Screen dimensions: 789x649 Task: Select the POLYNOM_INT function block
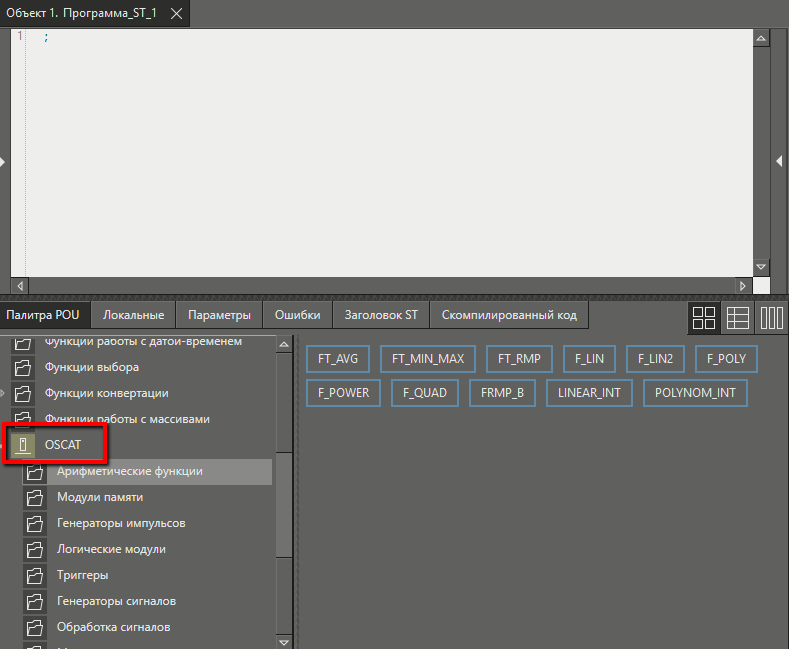click(x=694, y=393)
